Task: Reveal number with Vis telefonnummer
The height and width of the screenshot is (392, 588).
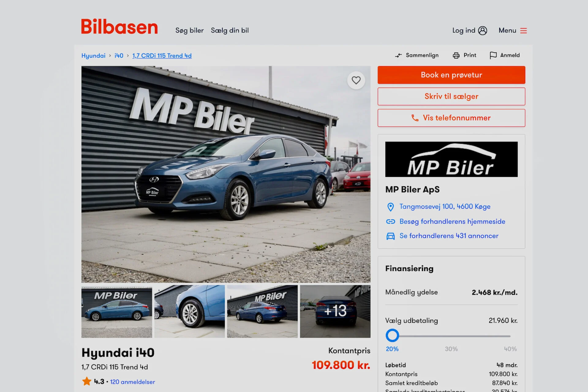Action: coord(451,118)
